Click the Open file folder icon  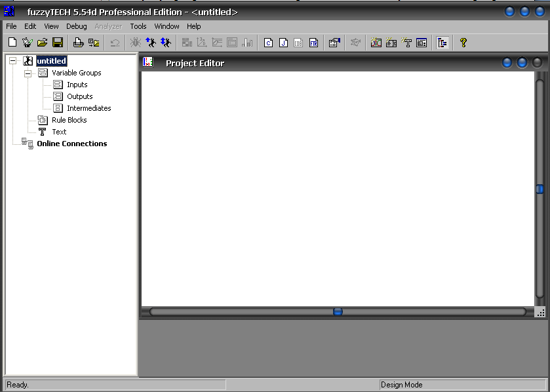(x=43, y=43)
